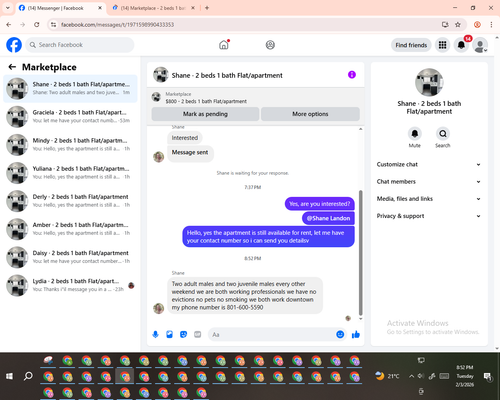
Task: Bookmark this page with star icon
Action: 458,25
